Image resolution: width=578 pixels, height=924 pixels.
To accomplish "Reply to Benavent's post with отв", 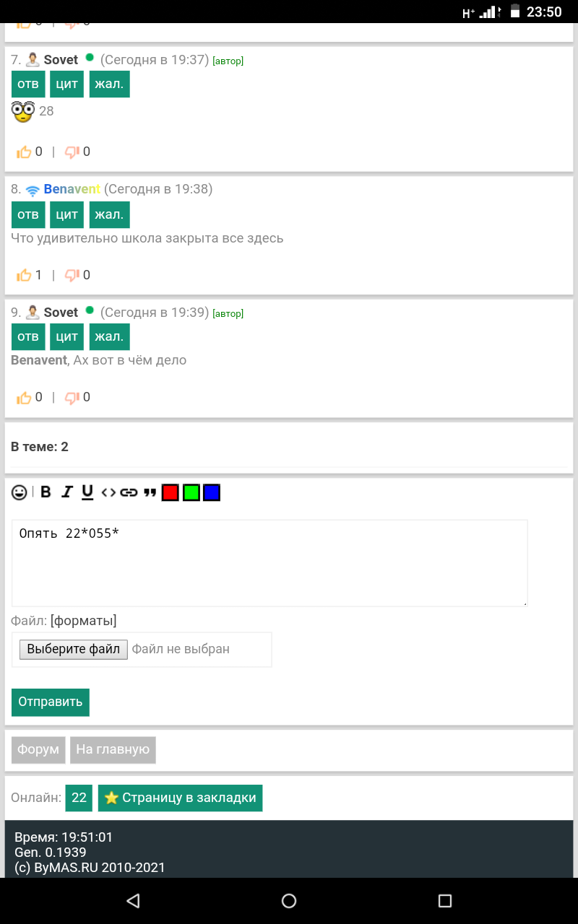I will [x=28, y=214].
